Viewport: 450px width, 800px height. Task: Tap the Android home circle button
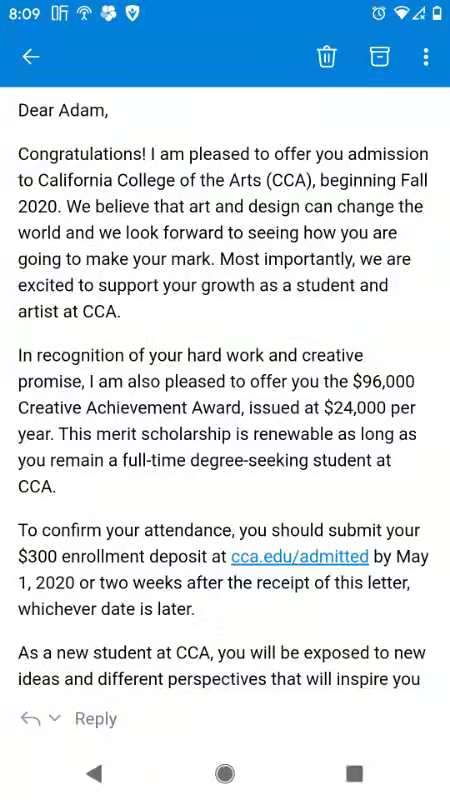click(225, 774)
